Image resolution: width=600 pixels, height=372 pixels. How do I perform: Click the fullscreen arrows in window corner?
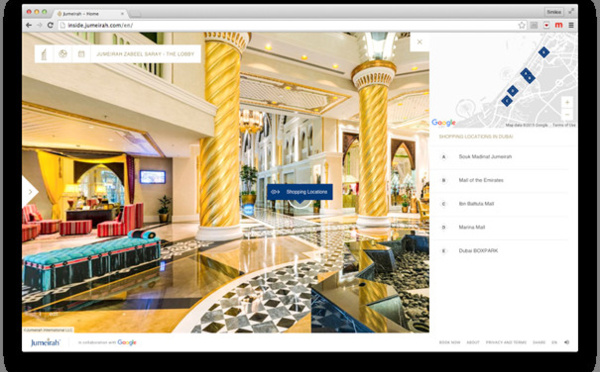pos(571,12)
